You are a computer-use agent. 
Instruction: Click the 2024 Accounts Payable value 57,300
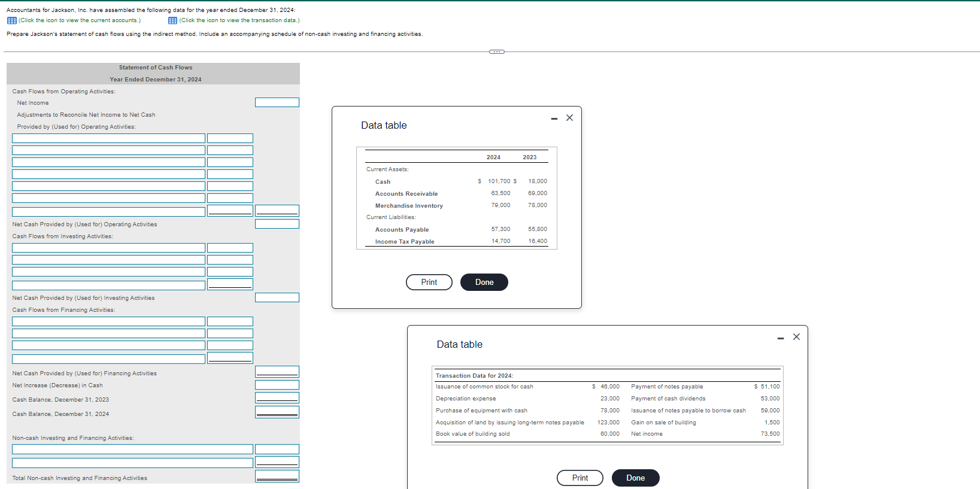point(501,229)
